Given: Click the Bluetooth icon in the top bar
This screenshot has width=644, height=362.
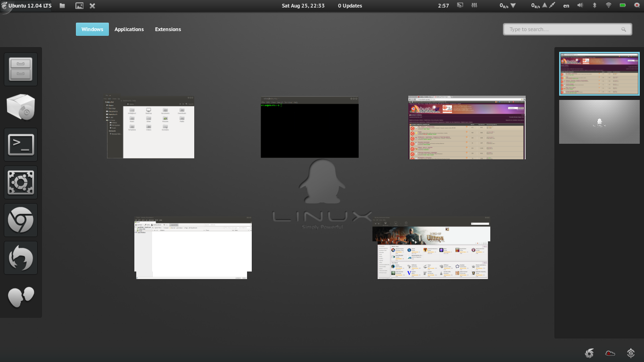Looking at the screenshot, I should tap(594, 6).
